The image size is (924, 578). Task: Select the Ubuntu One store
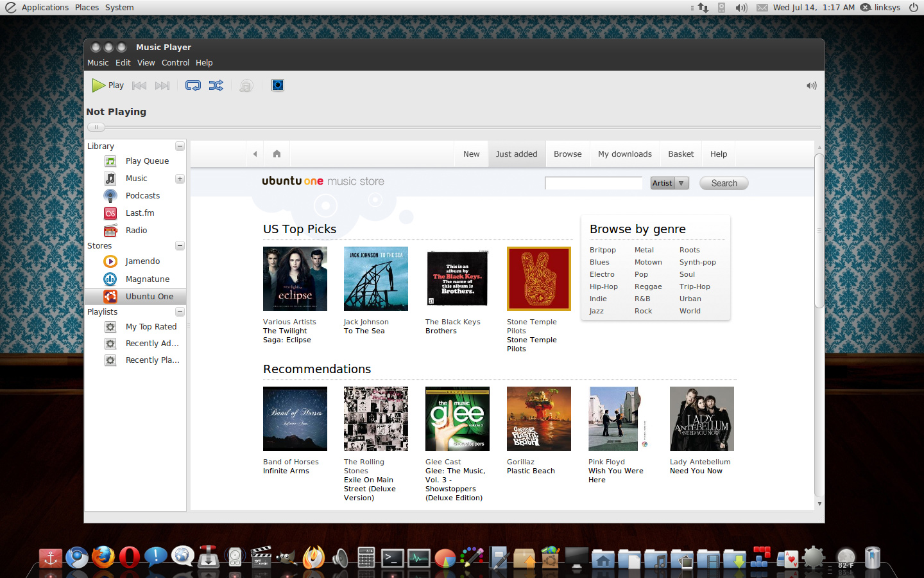click(x=136, y=297)
